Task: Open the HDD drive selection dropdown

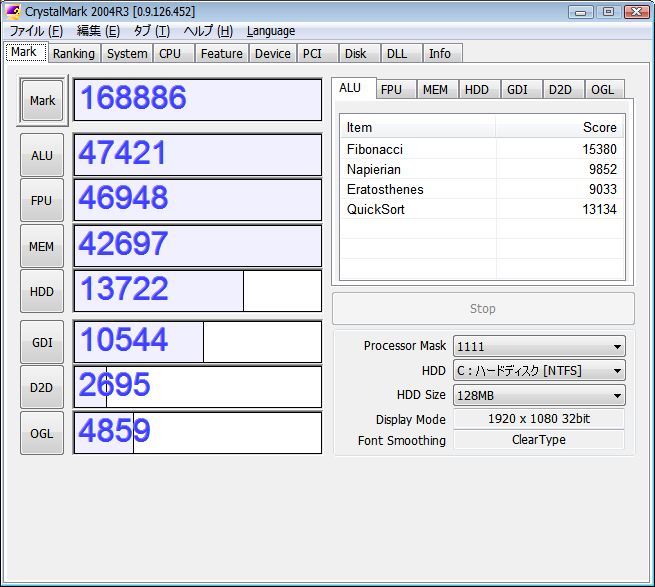Action: coord(539,371)
